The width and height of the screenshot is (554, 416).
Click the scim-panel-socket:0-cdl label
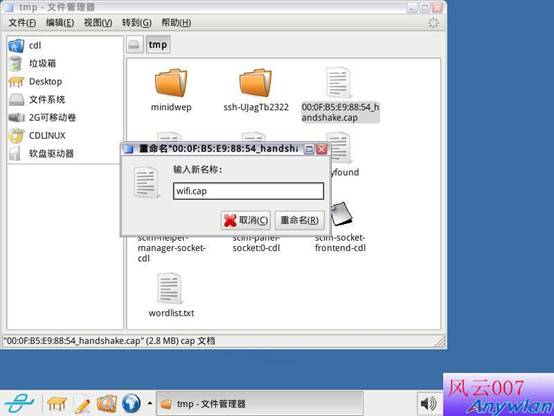point(256,244)
